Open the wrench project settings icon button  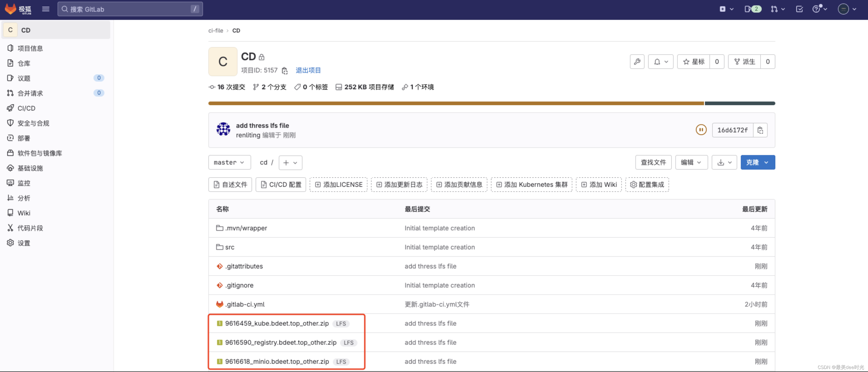click(637, 62)
